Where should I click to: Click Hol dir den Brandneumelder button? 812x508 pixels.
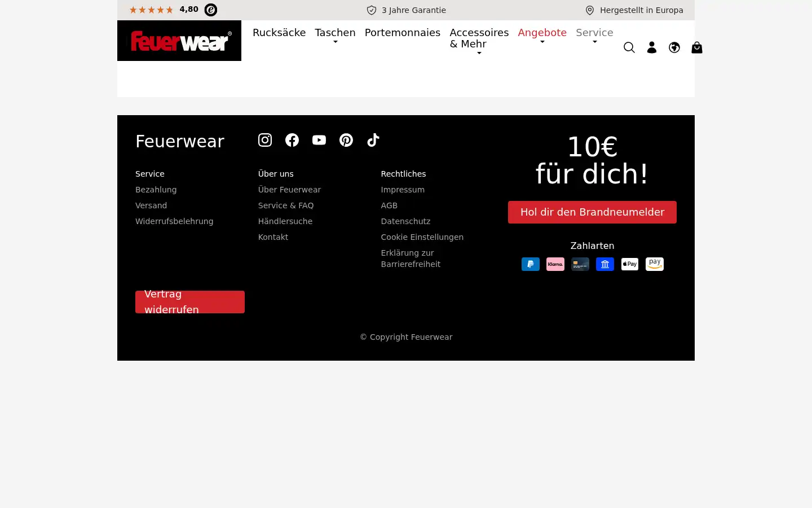coord(592,212)
